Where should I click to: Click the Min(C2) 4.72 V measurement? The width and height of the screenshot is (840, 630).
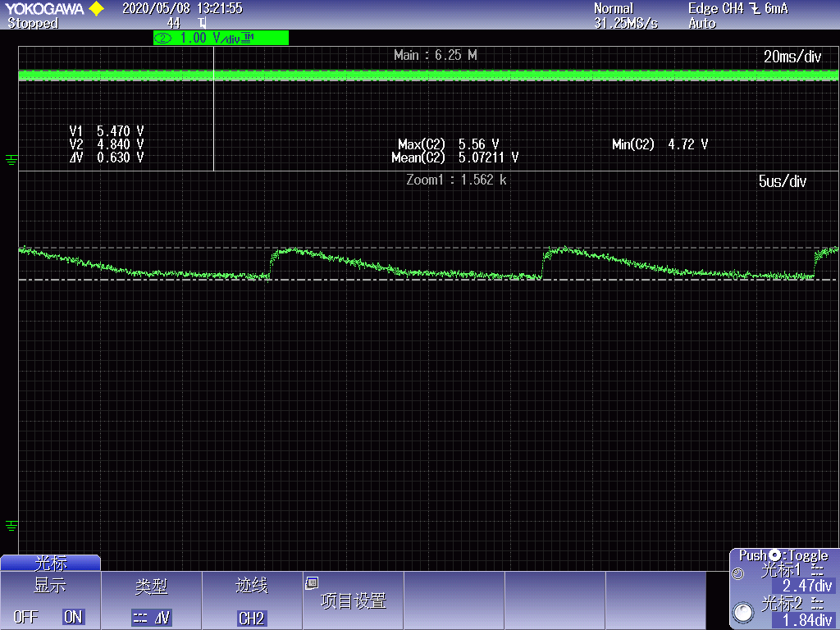tap(660, 144)
